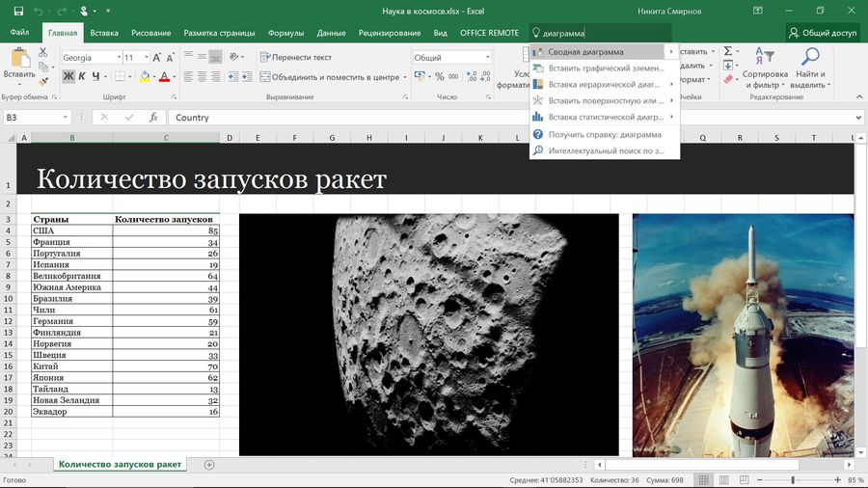
Task: Align cell text to the right
Action: tap(215, 76)
